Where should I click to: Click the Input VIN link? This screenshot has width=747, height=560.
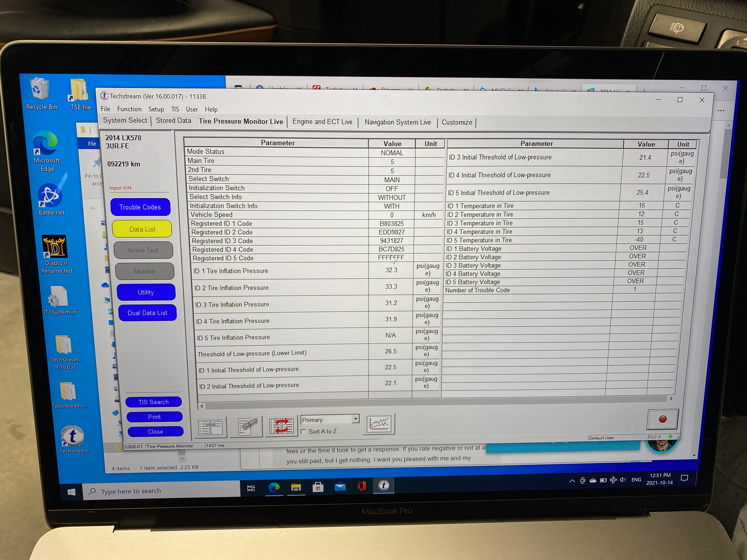(120, 188)
